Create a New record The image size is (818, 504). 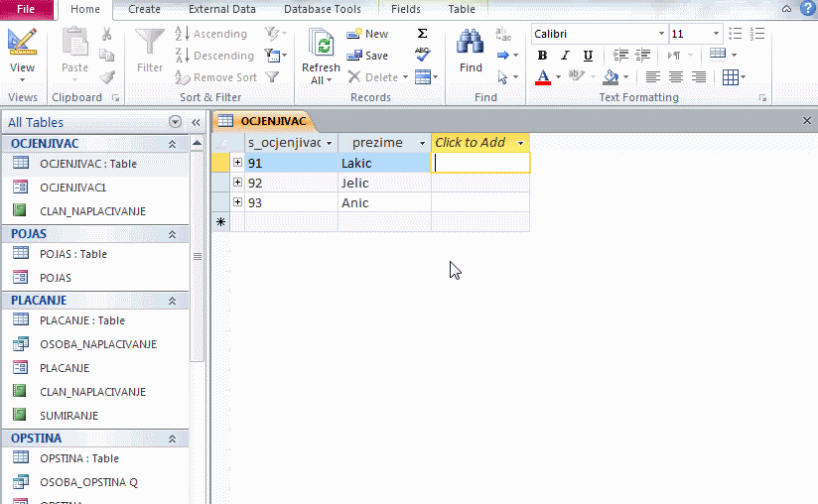click(367, 34)
